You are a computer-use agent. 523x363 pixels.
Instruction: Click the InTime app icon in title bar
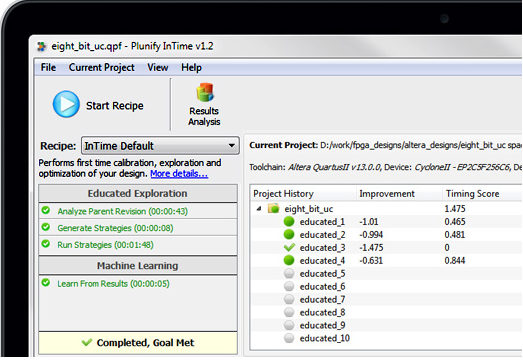click(42, 46)
